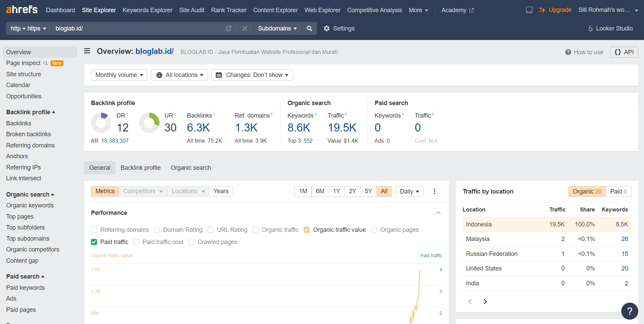Toggle sidebar with hamburger menu icon
The height and width of the screenshot is (324, 644).
click(x=87, y=51)
